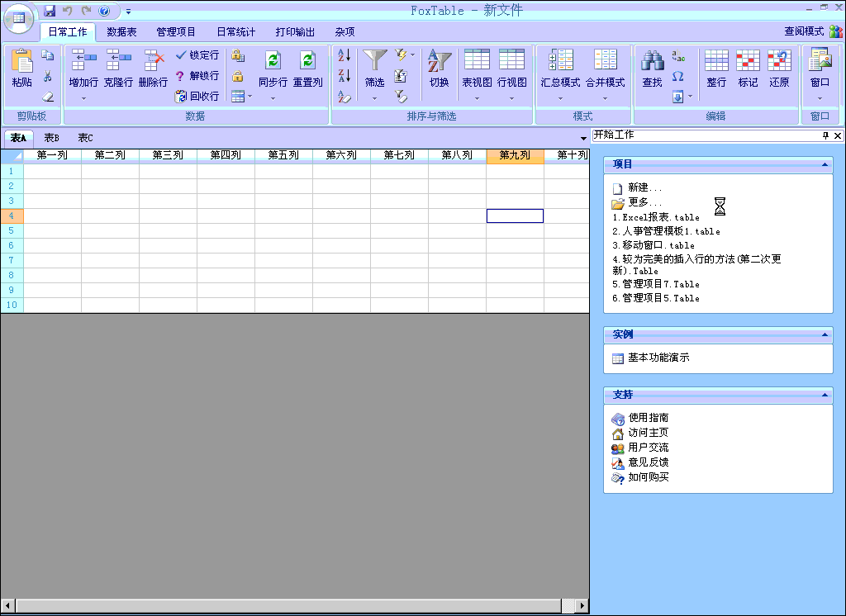Switch to the 管理项目 ribbon tab
Viewport: 846px width, 616px height.
point(176,32)
